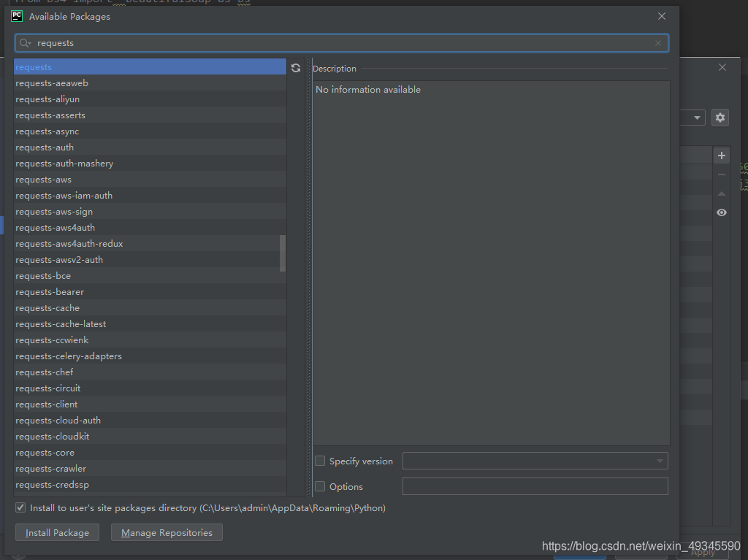This screenshot has width=748, height=560.
Task: Select requests-asserts in the list
Action: (x=150, y=115)
